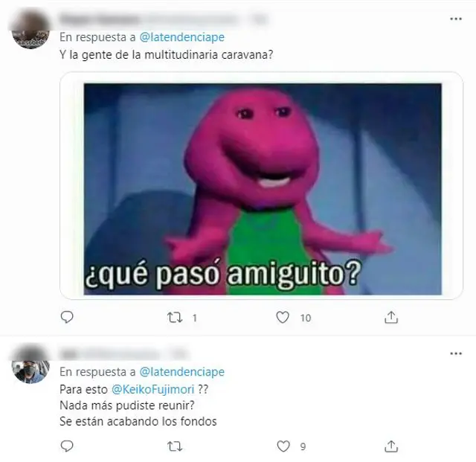The image size is (476, 462).
Task: Reply to the Barney meme tweet
Action: pos(67,317)
